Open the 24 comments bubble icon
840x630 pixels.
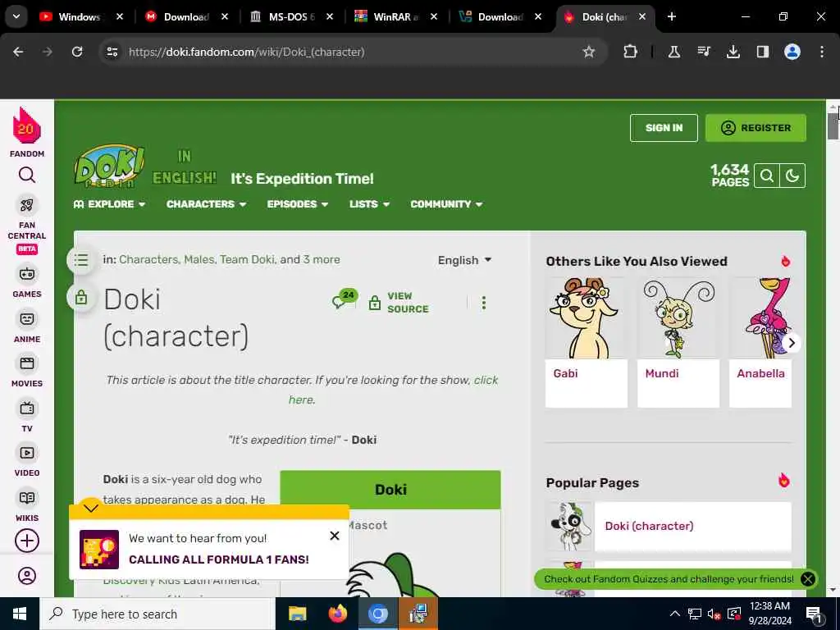point(344,300)
